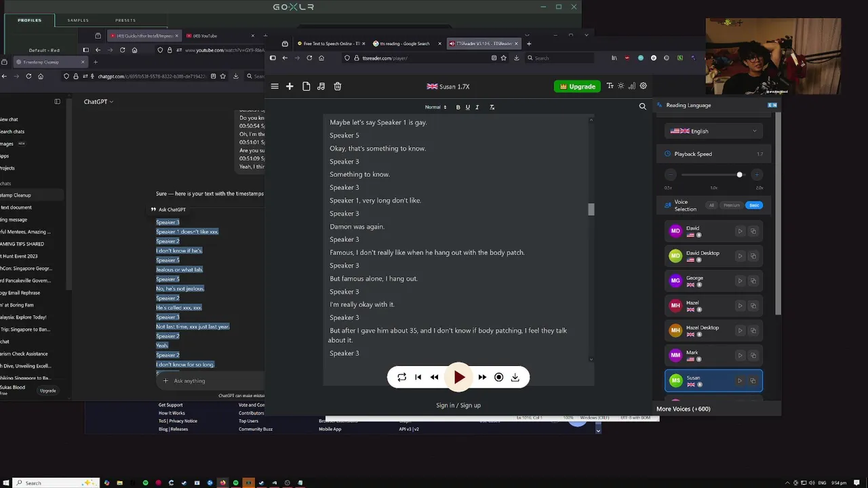The image size is (868, 488).
Task: Click the Sign in / Sign up link
Action: click(458, 405)
